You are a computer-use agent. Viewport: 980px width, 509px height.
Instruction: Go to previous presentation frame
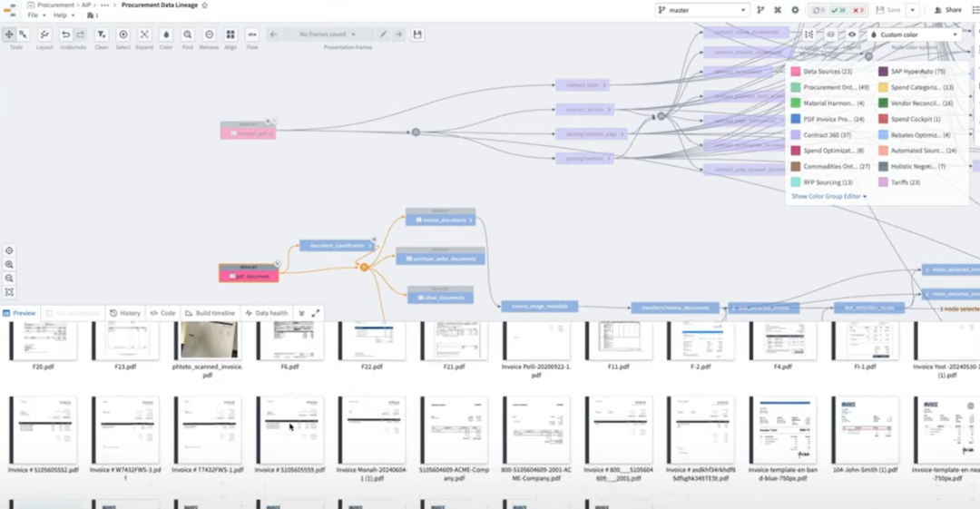[273, 34]
